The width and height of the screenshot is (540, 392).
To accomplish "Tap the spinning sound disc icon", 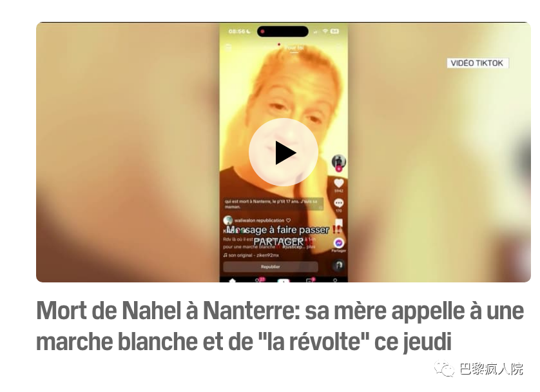I will click(x=339, y=266).
